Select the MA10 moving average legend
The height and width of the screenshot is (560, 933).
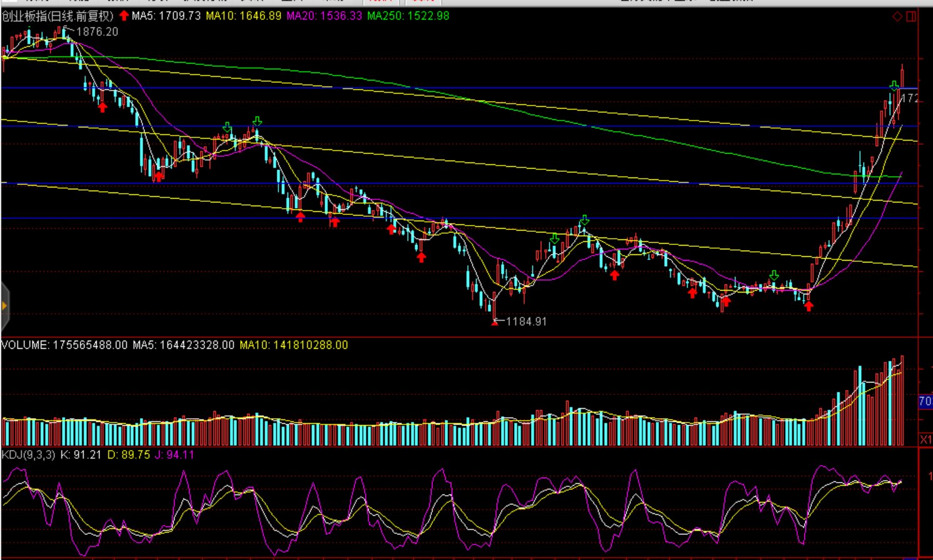243,16
